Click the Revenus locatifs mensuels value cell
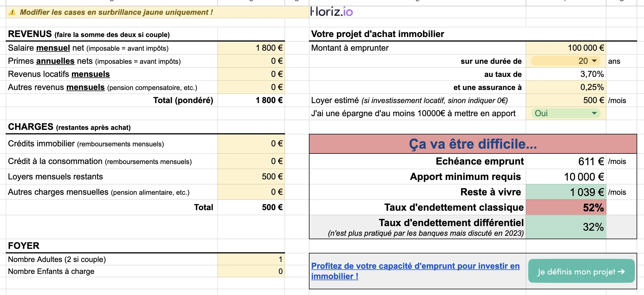 pos(251,74)
